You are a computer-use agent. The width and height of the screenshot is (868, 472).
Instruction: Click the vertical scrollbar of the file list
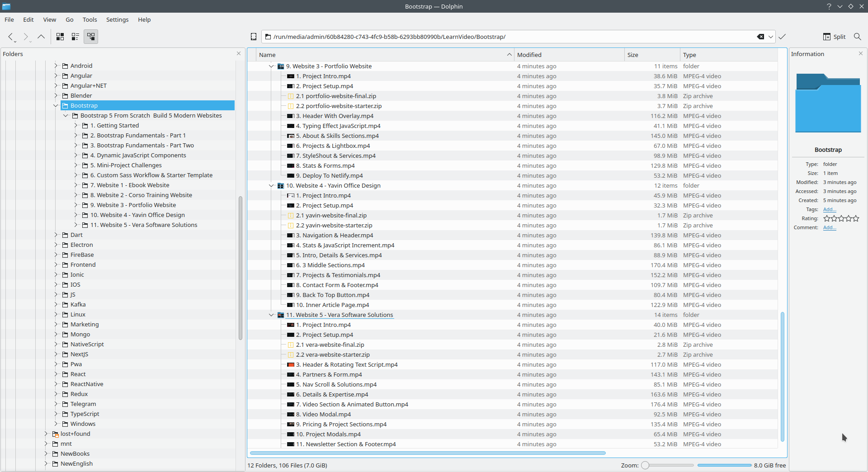pos(782,377)
